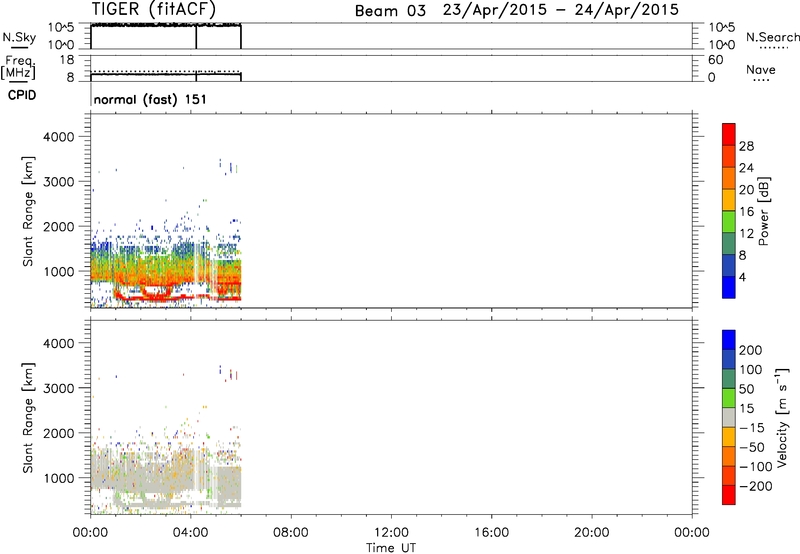Click the 200 label on velocity colorbar
This screenshot has width=800, height=554.
(x=751, y=350)
